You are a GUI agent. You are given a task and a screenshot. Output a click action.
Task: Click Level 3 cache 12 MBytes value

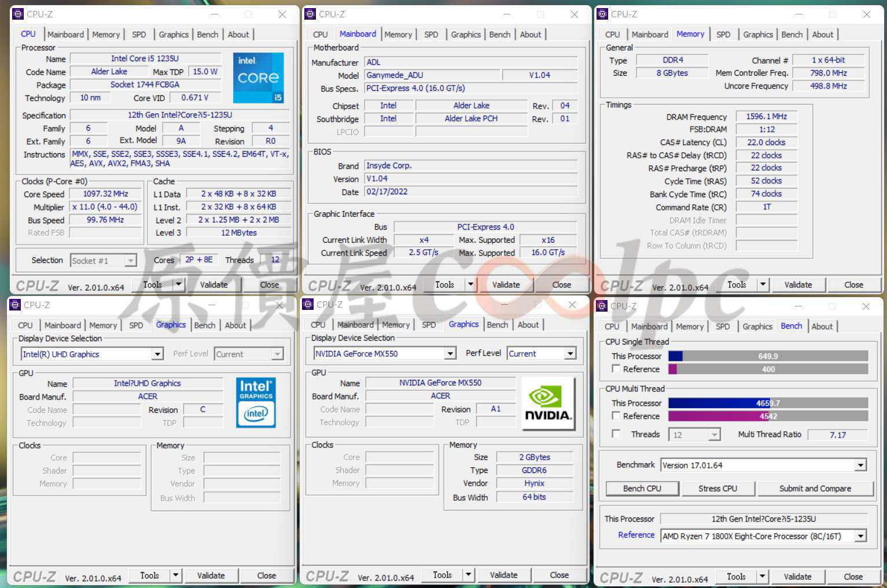tap(238, 232)
